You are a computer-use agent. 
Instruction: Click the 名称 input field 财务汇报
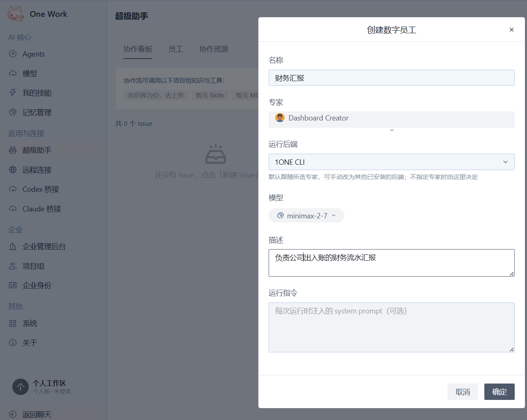click(x=392, y=78)
